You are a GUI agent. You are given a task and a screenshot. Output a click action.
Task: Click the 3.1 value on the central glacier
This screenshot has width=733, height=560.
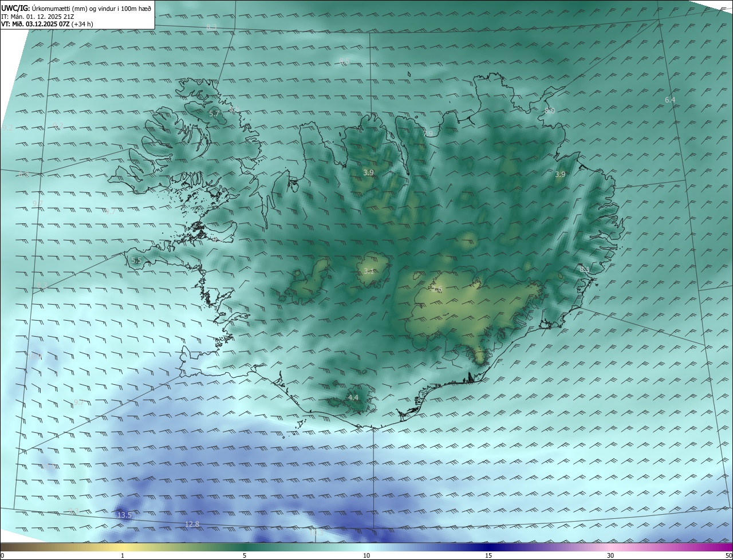pos(369,271)
